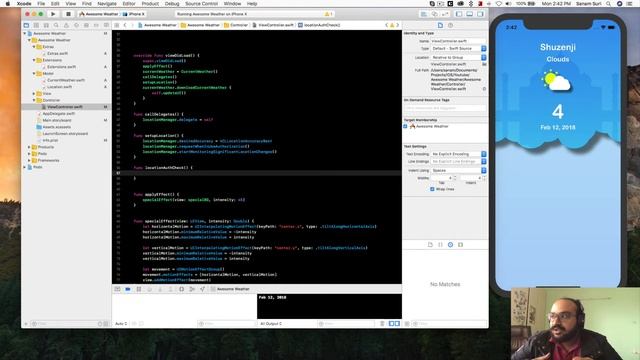
Task: Open the Debug menu
Action: point(172,4)
